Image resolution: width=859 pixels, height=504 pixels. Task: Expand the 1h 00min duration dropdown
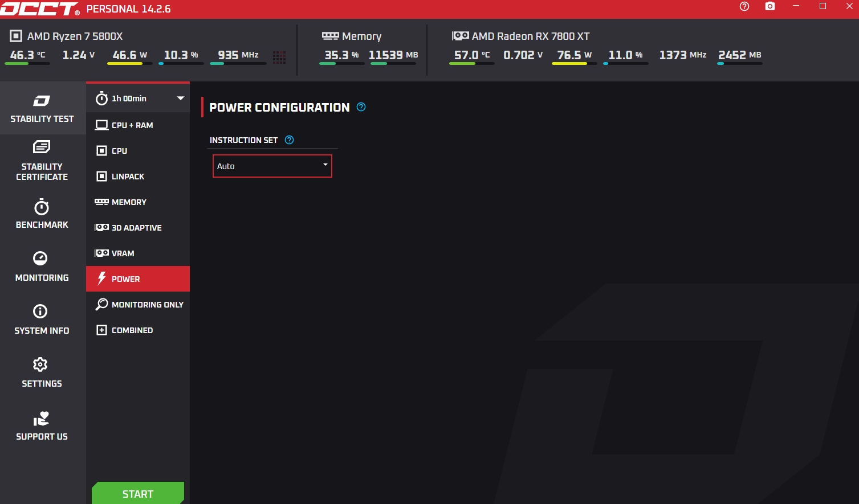[181, 99]
